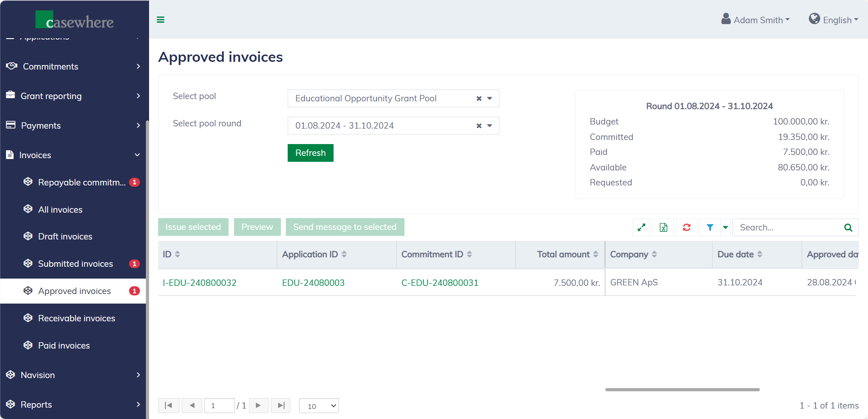Click the expand grid fullscreen icon
Viewport: 868px width, 419px height.
pyautogui.click(x=641, y=227)
